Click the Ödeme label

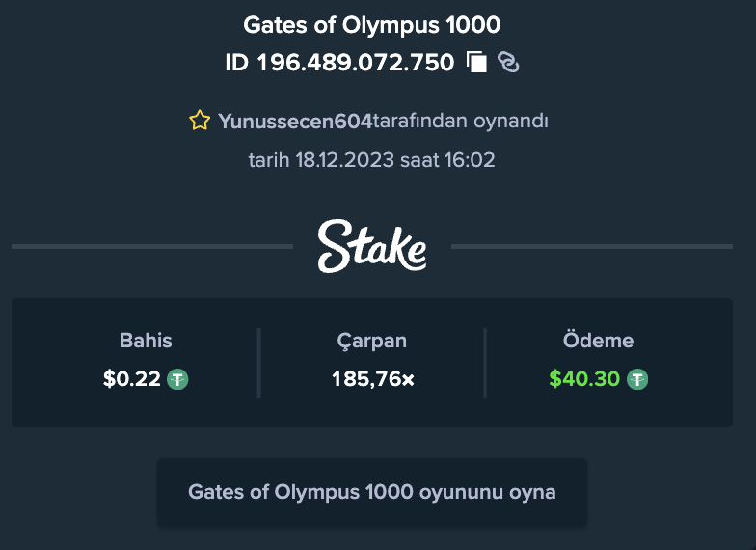click(x=598, y=340)
